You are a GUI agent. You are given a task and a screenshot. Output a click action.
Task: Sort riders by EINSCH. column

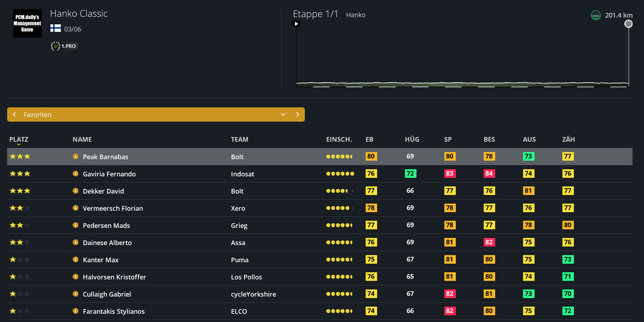pyautogui.click(x=339, y=140)
